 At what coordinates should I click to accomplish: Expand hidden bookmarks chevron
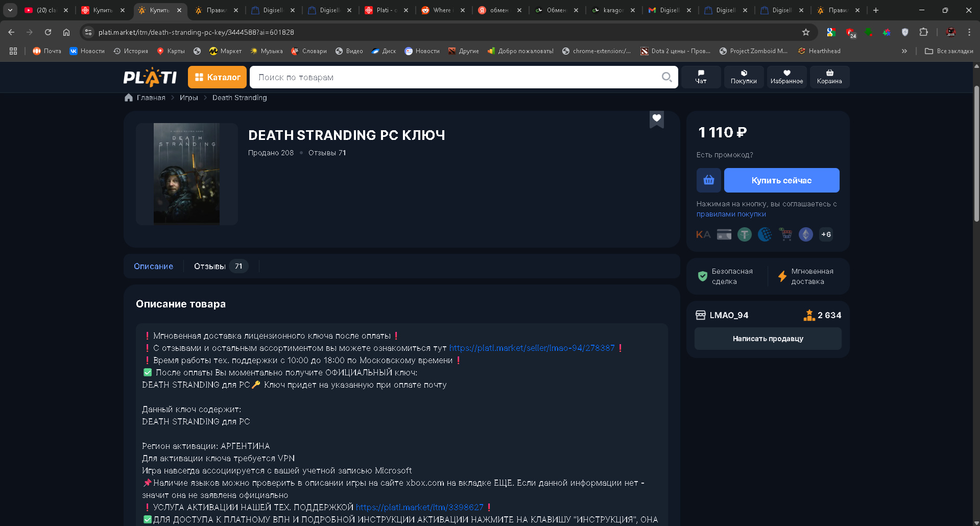[904, 51]
